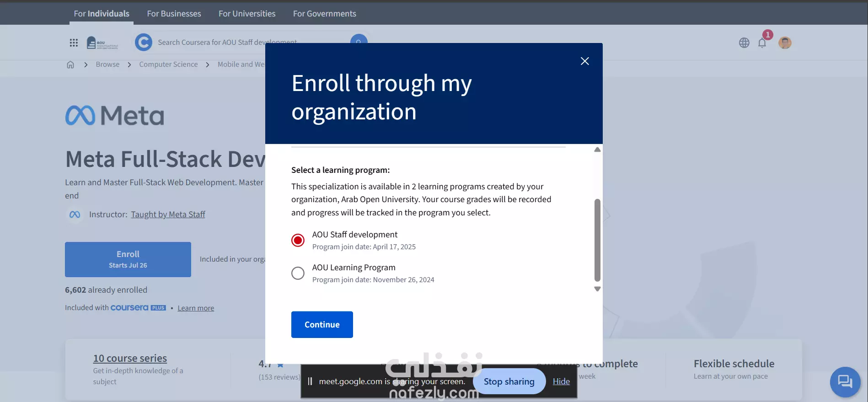Open the language globe icon
This screenshot has width=868, height=402.
coord(744,43)
